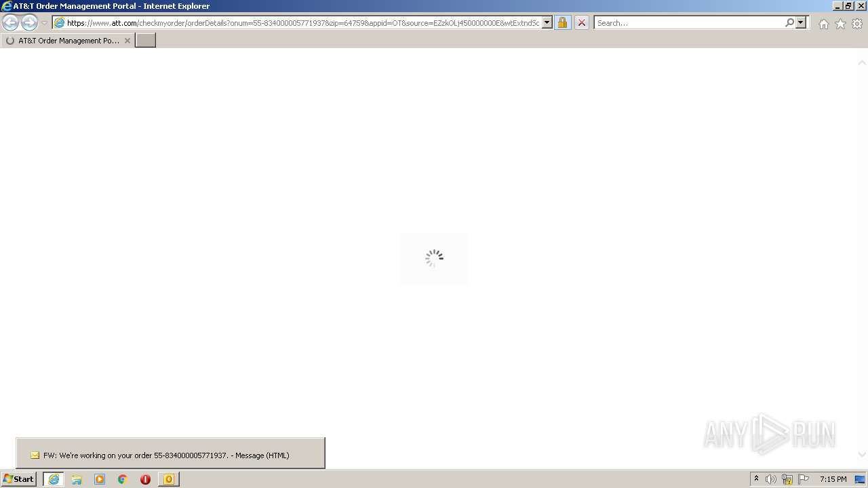
Task: Open the Action Center flag icon
Action: (804, 479)
